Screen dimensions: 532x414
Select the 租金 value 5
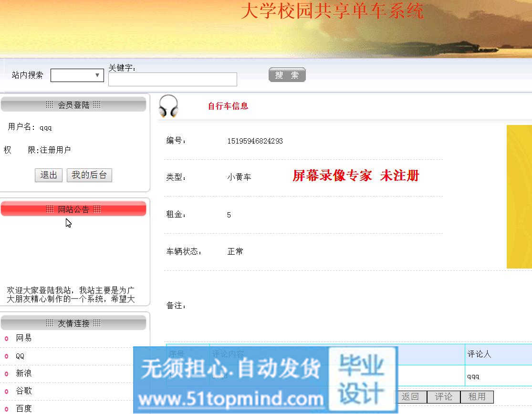point(229,215)
